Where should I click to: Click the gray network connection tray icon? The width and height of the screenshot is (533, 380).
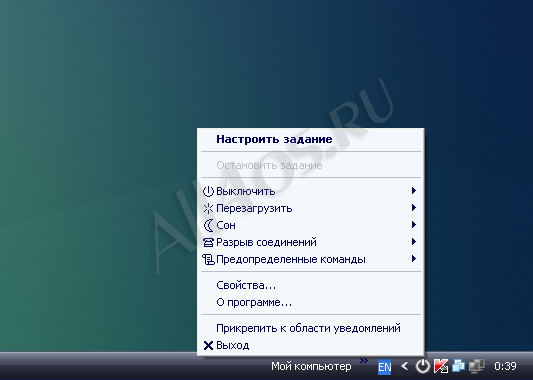tap(477, 366)
